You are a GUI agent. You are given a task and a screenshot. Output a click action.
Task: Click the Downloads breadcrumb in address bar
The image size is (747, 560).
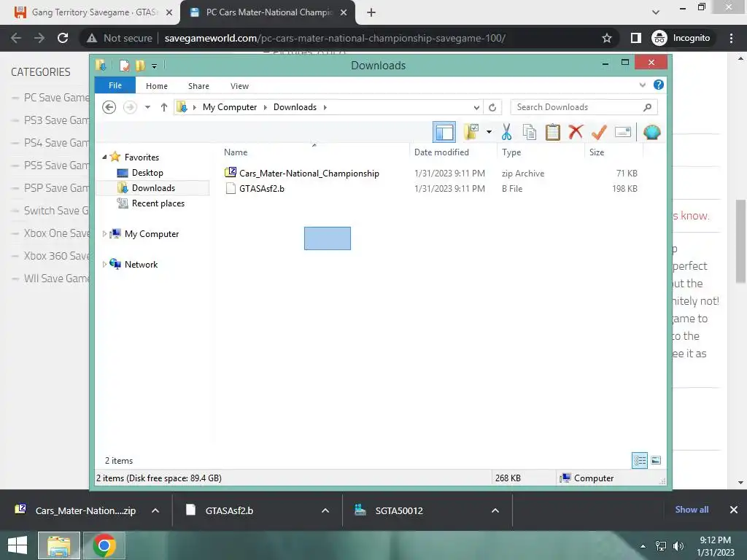pos(295,107)
